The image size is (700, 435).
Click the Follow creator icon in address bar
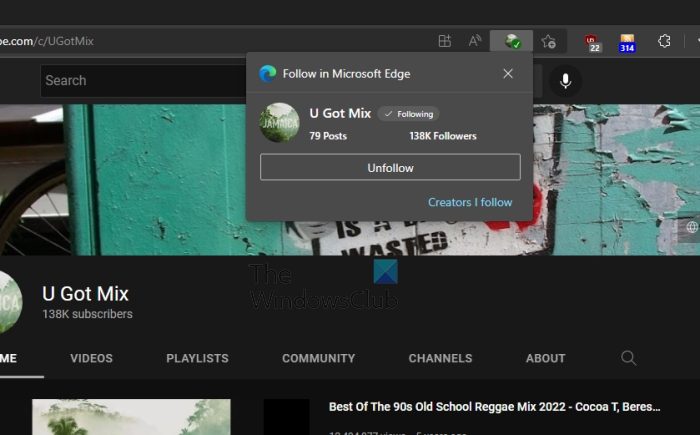tap(512, 41)
